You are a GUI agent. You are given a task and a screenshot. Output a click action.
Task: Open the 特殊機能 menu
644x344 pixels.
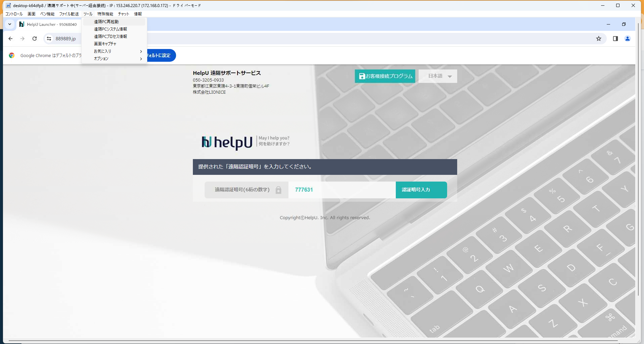pos(105,14)
